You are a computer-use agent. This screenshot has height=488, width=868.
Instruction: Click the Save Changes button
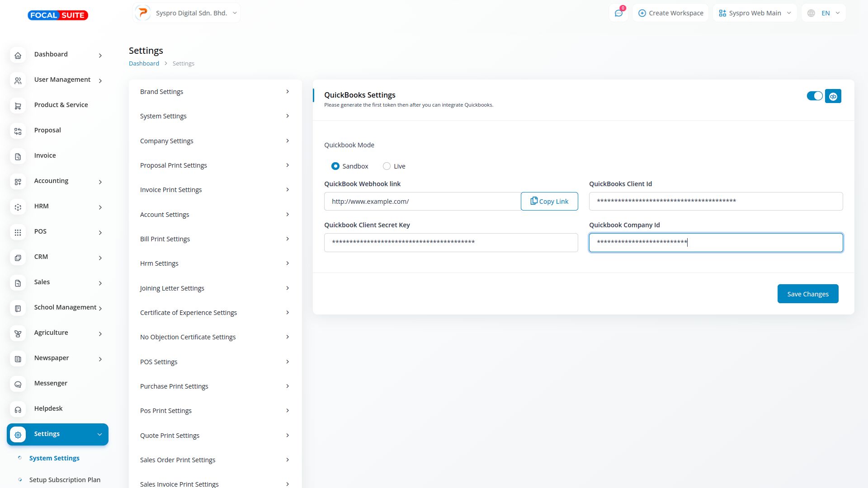[807, 294]
